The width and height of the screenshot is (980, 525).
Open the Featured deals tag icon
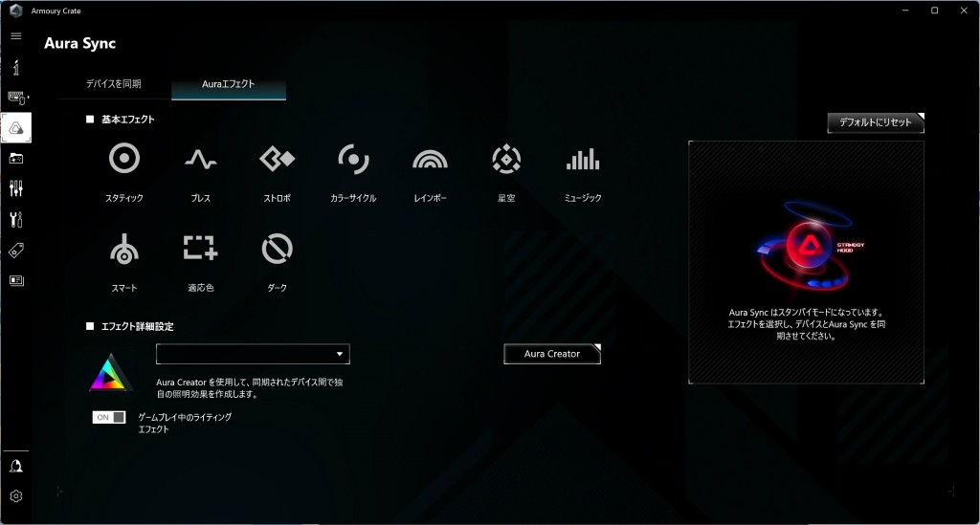(x=16, y=251)
